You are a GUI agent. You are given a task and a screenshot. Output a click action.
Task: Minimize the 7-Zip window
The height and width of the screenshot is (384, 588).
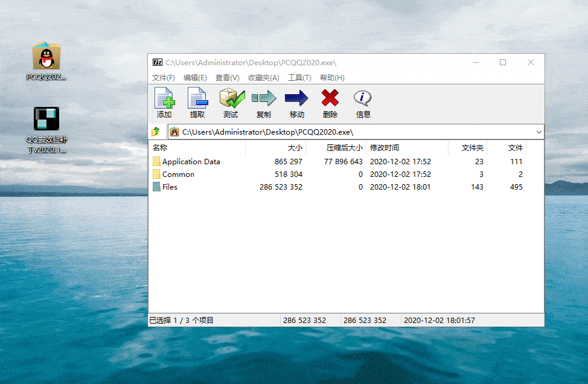coord(476,62)
